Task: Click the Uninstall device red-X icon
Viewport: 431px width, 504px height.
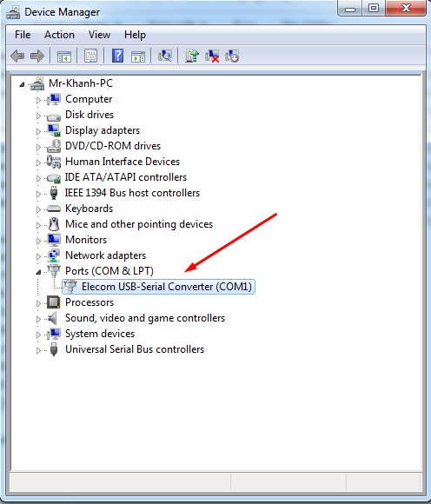Action: coord(212,56)
